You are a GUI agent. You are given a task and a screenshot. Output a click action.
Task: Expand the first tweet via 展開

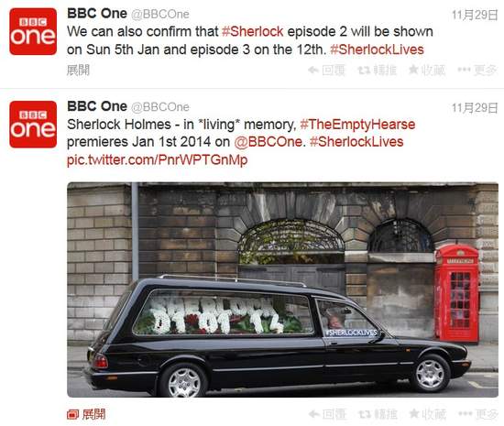78,70
